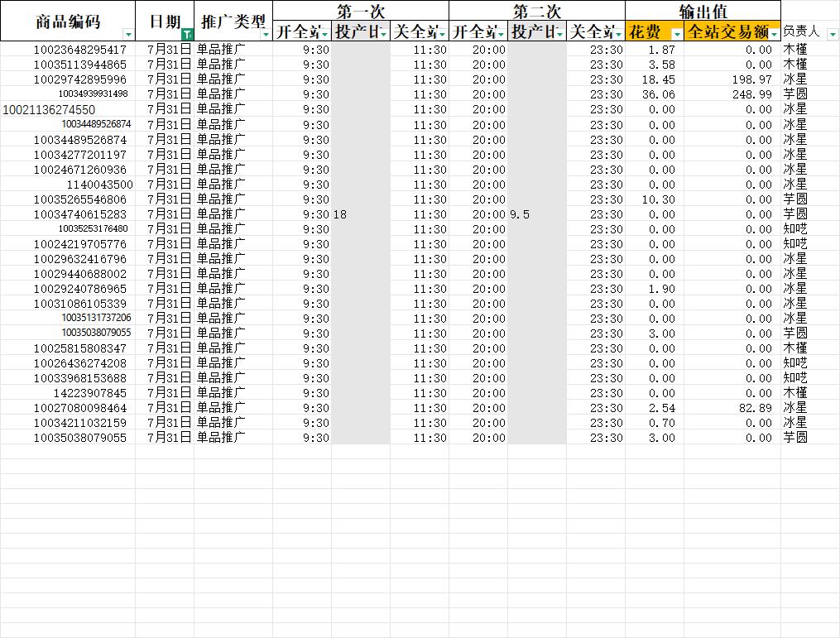Click product code 10024219705776

tap(79, 244)
